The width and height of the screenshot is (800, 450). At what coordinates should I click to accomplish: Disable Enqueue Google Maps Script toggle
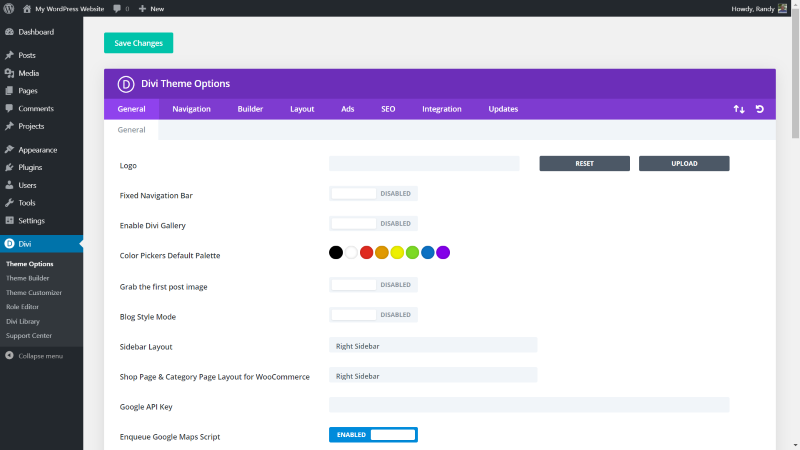(x=373, y=435)
